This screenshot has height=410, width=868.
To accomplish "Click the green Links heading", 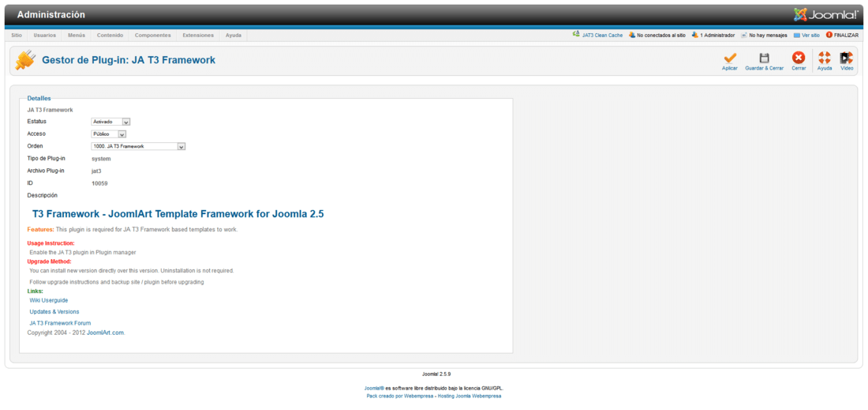I will (x=35, y=292).
